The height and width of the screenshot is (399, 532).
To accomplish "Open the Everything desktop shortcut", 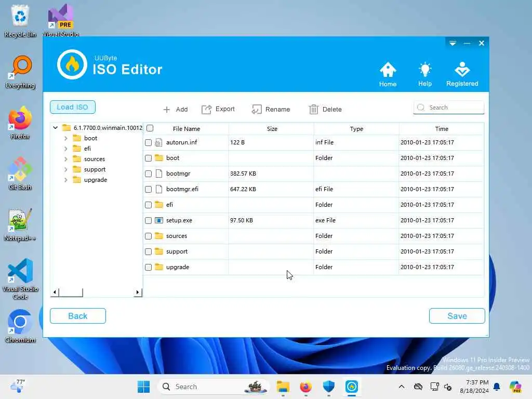I will tap(20, 72).
